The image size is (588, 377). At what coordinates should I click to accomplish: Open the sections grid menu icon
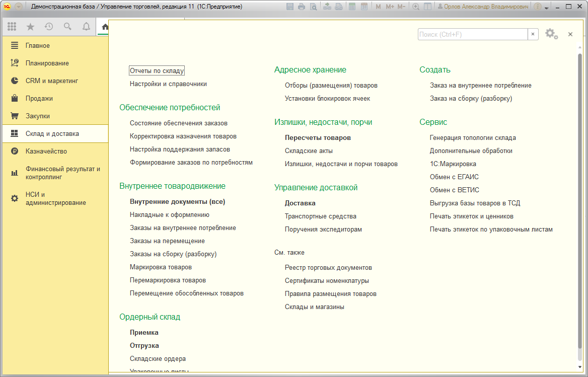coord(12,26)
